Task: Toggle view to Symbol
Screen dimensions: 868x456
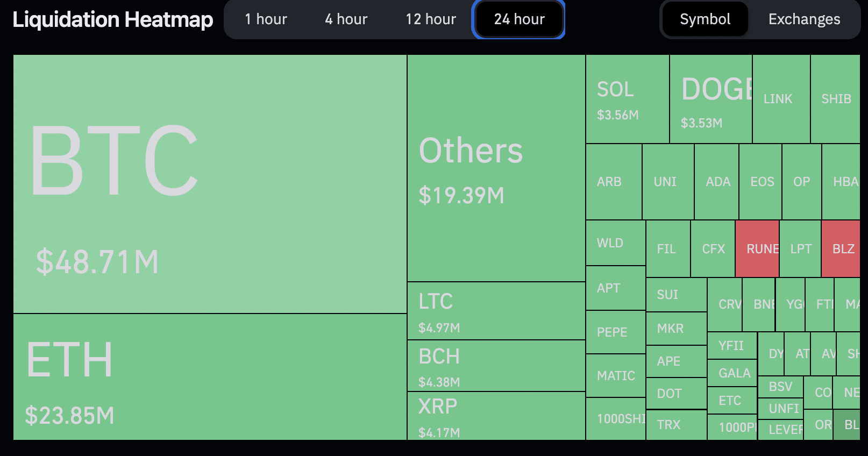Action: click(705, 19)
